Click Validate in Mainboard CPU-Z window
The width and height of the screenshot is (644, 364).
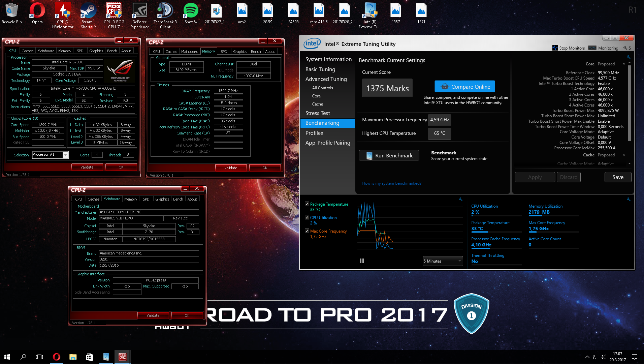153,315
